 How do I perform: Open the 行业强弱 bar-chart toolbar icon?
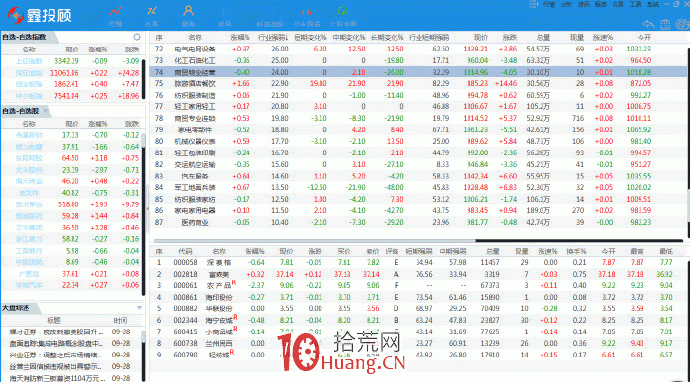pyautogui.click(x=307, y=11)
